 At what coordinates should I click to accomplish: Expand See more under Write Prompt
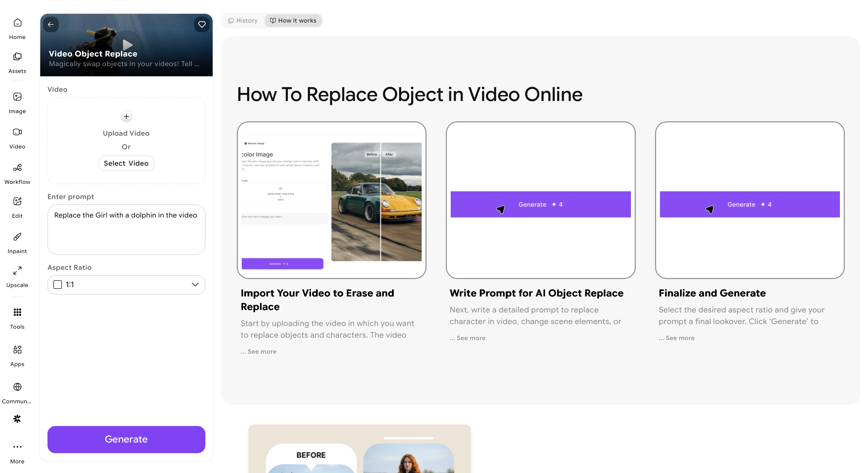point(471,338)
